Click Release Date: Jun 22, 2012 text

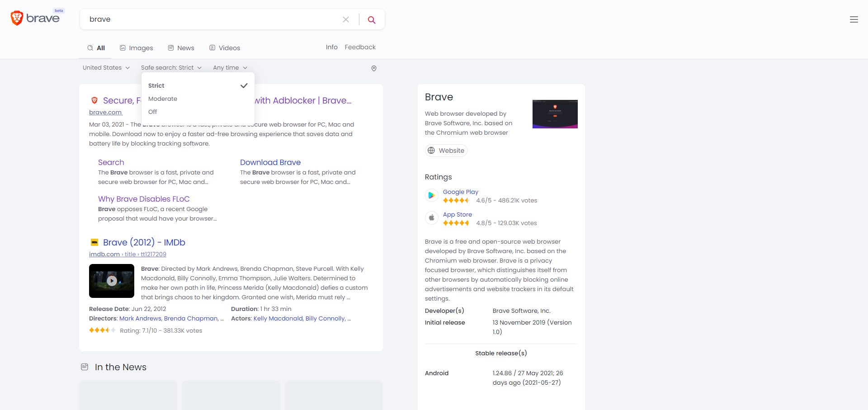pyautogui.click(x=127, y=309)
